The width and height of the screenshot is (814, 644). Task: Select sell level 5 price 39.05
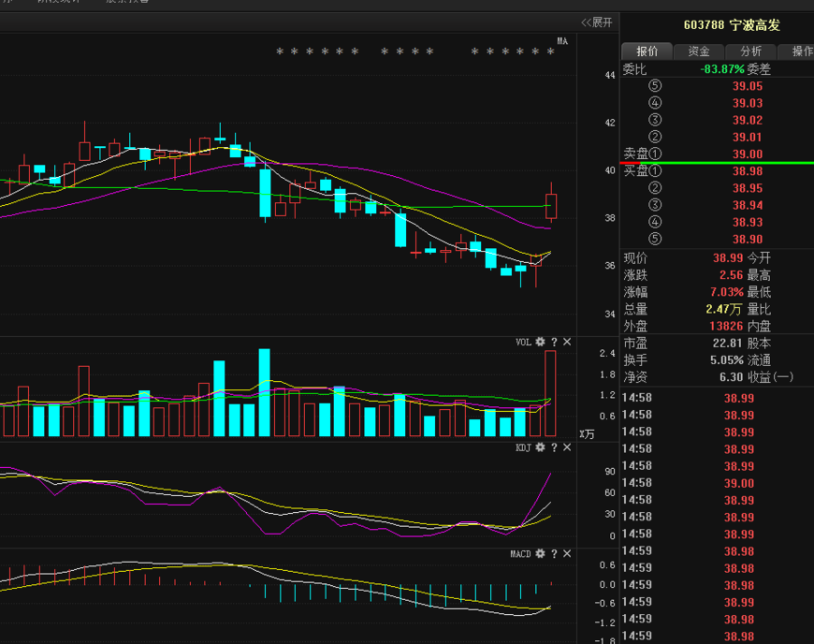coord(747,86)
